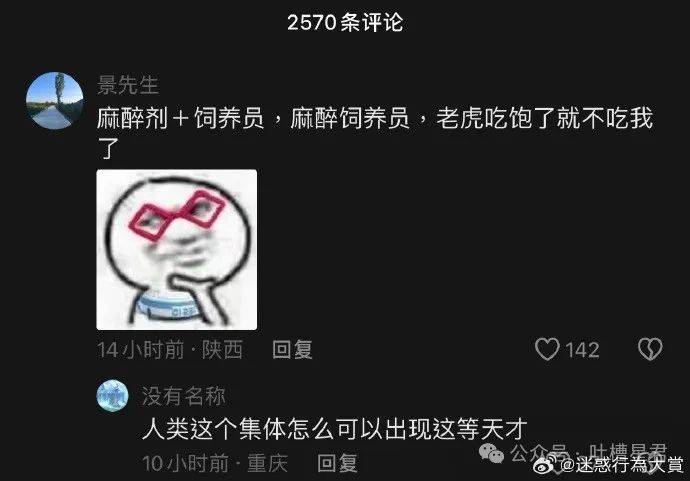Click the like count 142

(x=582, y=350)
